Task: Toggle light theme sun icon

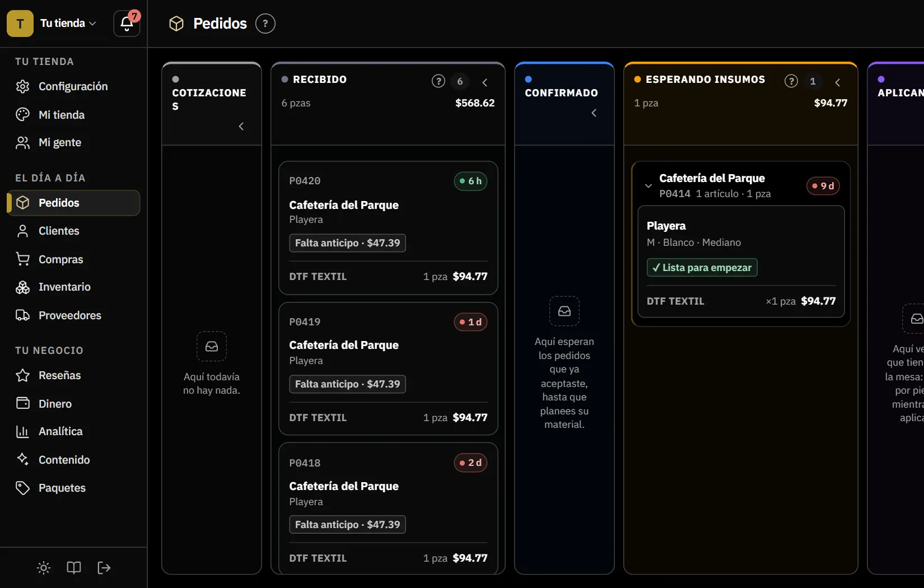Action: click(x=44, y=568)
